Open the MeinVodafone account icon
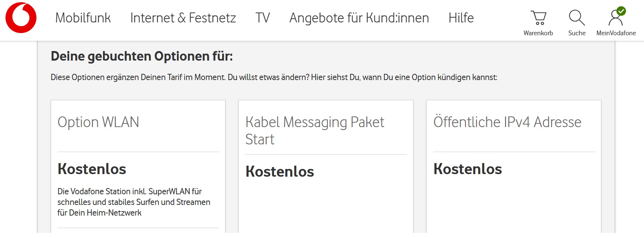 tap(616, 17)
